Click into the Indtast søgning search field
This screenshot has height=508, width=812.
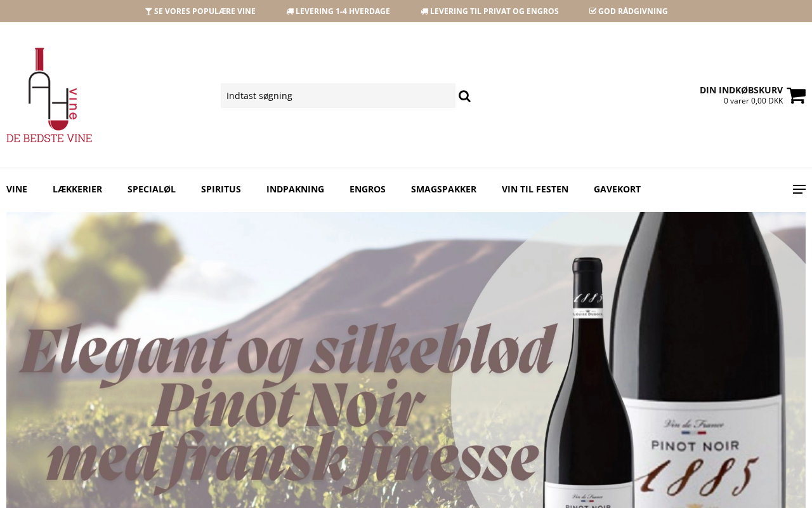pos(338,96)
